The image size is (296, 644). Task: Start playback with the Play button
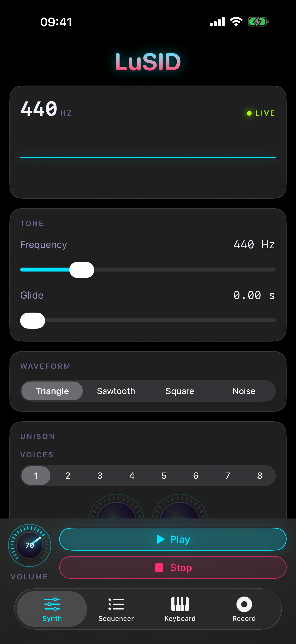point(173,539)
